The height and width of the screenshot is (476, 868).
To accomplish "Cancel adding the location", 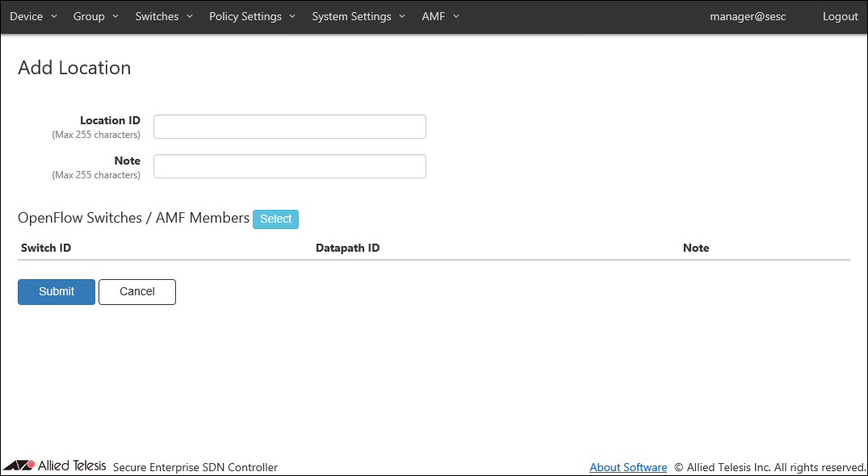I will click(x=137, y=292).
